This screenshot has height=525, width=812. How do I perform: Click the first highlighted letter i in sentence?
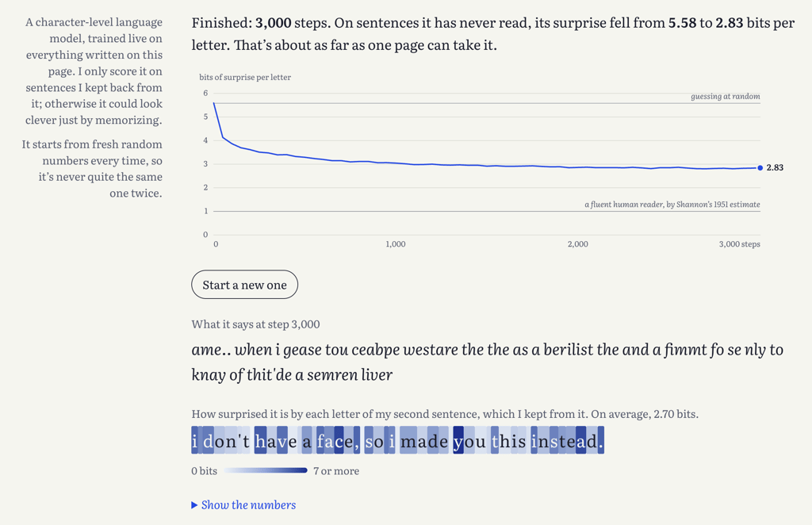tap(194, 441)
